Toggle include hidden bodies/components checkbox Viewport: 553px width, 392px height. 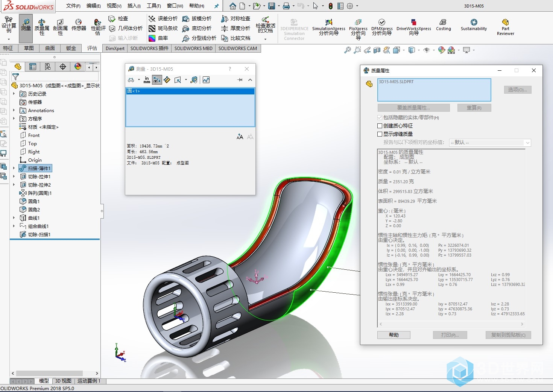[380, 117]
